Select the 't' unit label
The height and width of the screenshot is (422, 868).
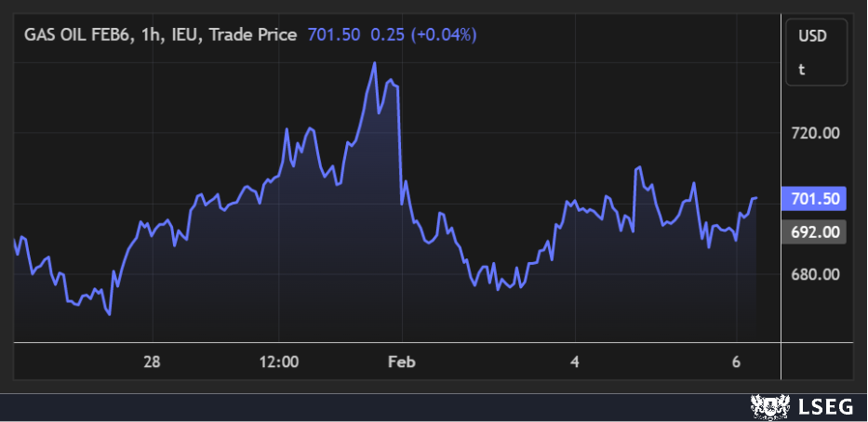tap(802, 69)
